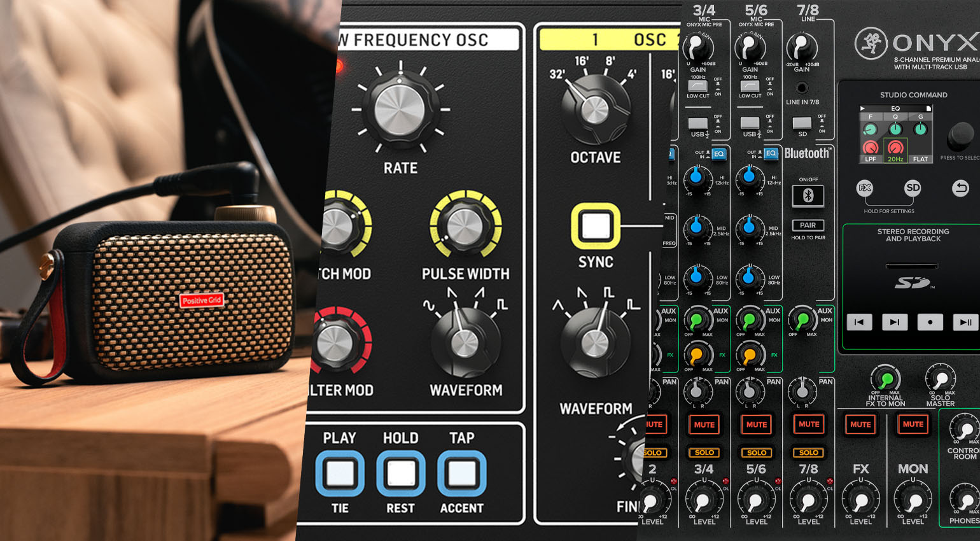Click the orange FX send knob on channel 3/4
Viewport: 980px width, 541px height.
point(697,355)
